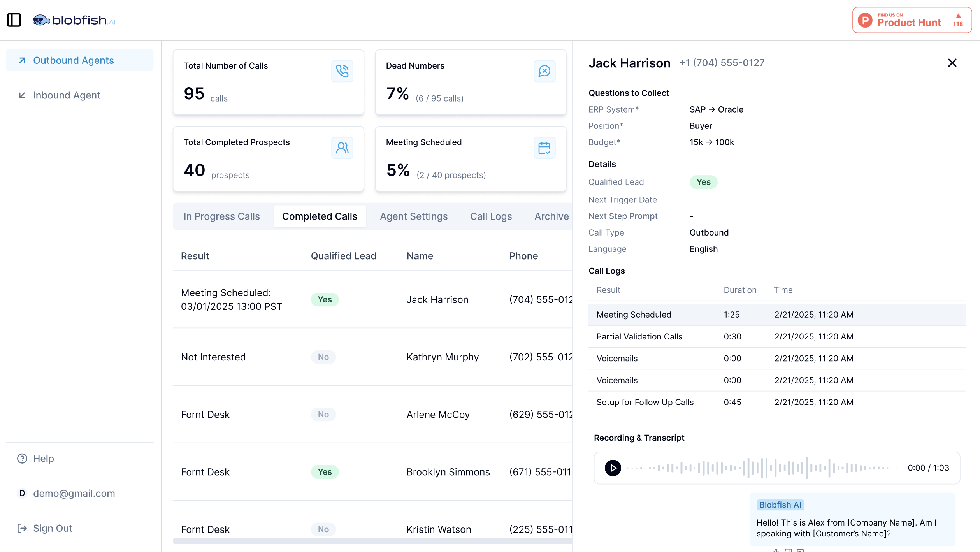
Task: Switch to the In Progress Calls tab
Action: [221, 216]
